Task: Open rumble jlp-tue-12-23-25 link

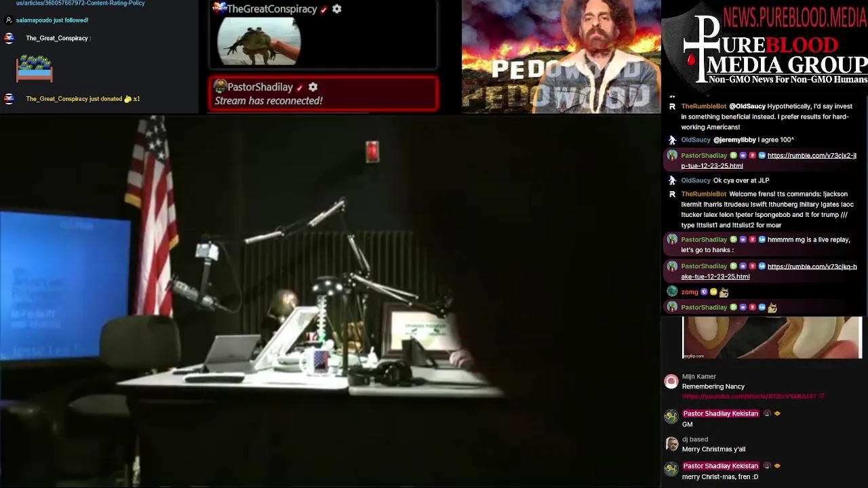Action: click(768, 161)
